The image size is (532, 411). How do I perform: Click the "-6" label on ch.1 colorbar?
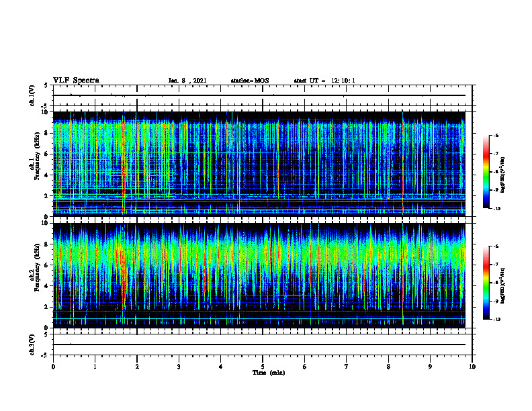tap(496, 135)
